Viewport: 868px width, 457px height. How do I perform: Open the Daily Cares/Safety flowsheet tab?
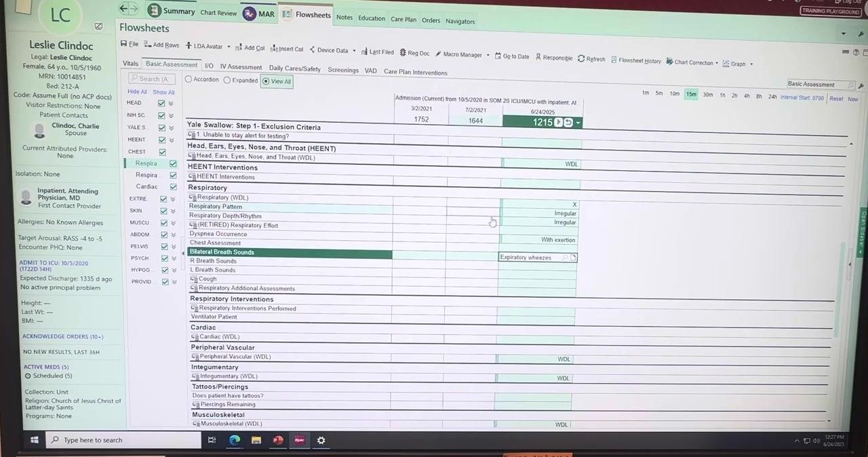[294, 68]
